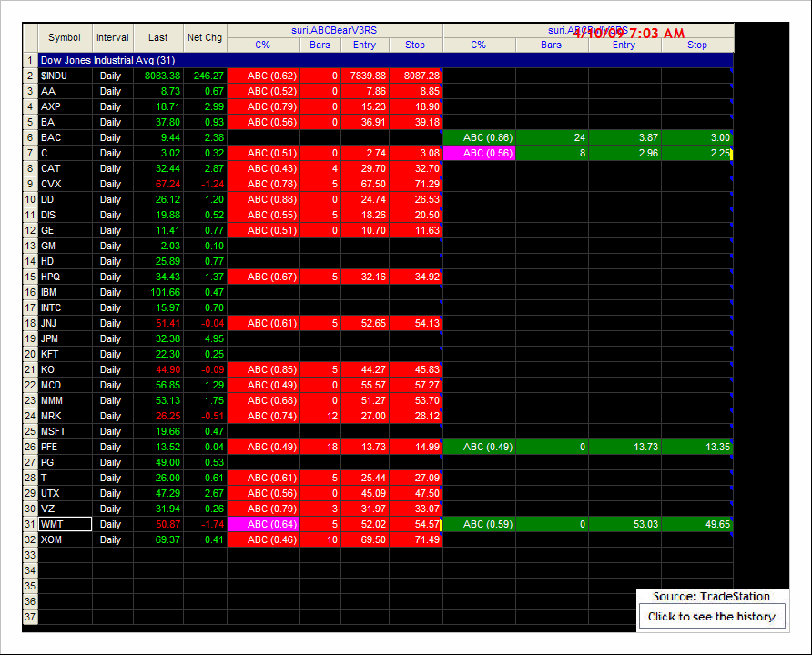The image size is (812, 655).
Task: Click the Last column header
Action: coord(158,38)
